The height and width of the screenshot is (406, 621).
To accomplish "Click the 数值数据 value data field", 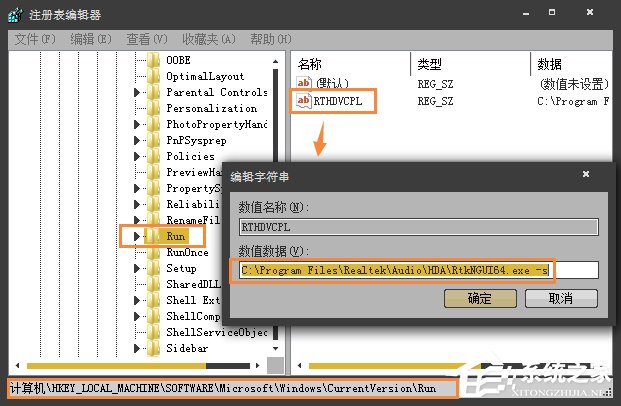I will coord(418,269).
